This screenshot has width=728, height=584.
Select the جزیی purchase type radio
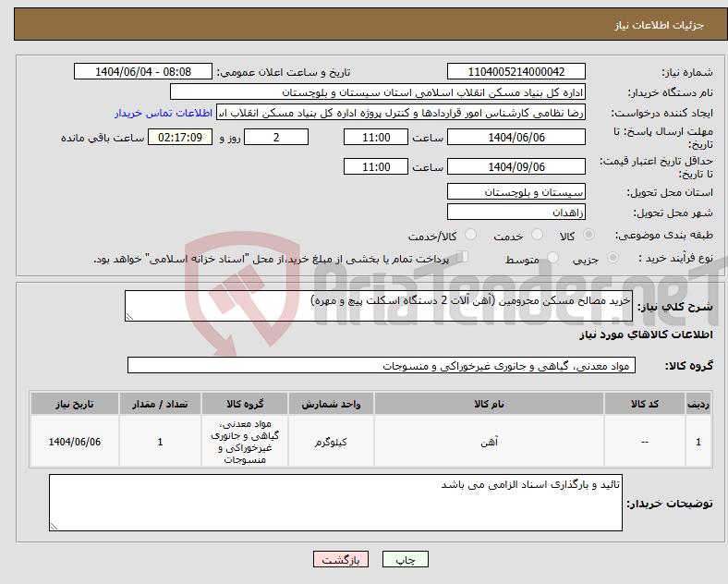[613, 258]
